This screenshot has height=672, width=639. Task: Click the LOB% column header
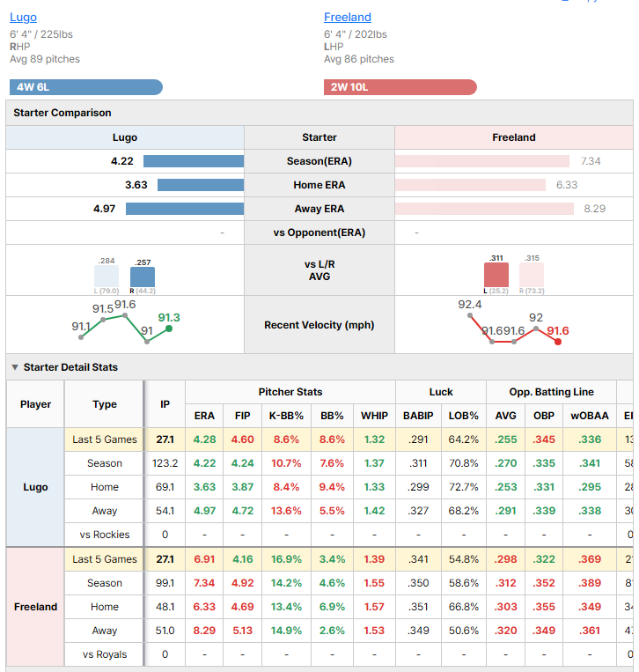[x=463, y=416]
